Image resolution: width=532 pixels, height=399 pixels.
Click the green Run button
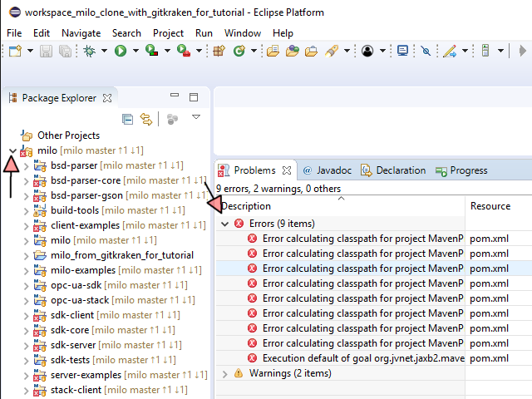point(121,52)
